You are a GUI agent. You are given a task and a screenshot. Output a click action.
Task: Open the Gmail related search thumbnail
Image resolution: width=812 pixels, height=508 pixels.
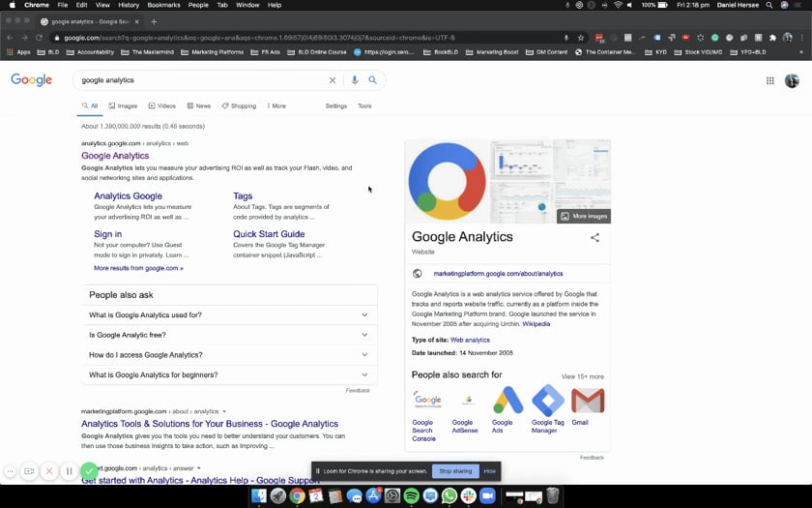tap(588, 402)
